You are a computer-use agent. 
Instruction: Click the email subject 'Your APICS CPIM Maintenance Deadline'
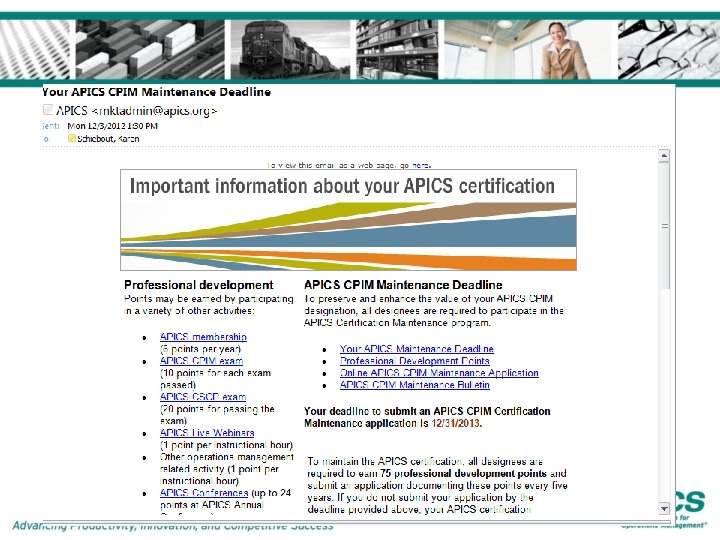[x=157, y=92]
